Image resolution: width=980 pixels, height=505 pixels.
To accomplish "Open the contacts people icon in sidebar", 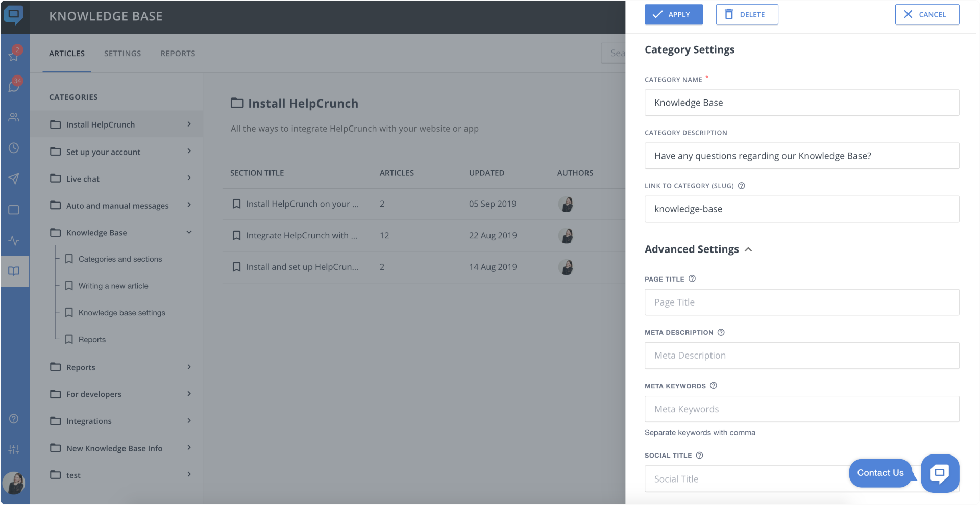I will [x=14, y=117].
